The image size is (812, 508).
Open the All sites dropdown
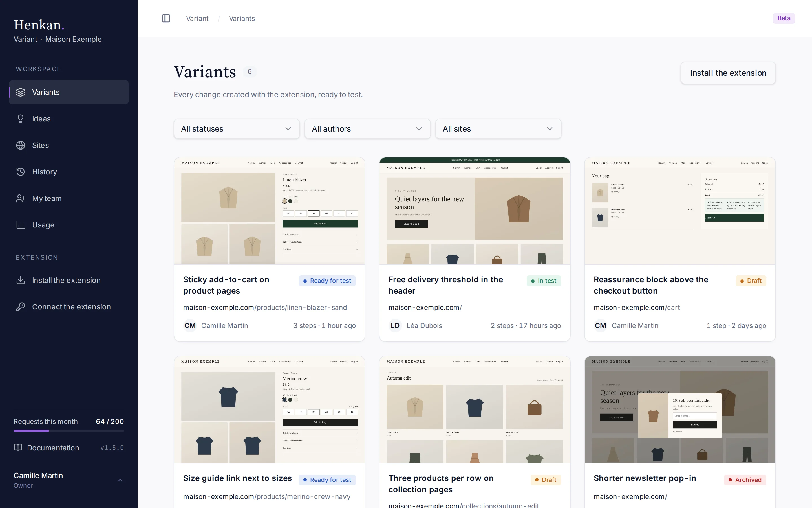tap(498, 129)
